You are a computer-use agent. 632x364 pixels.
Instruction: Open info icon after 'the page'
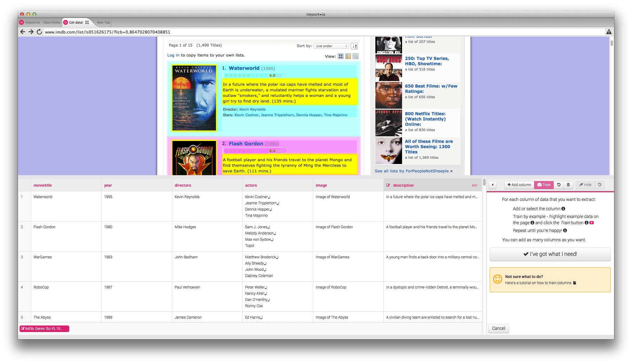pyautogui.click(x=532, y=223)
